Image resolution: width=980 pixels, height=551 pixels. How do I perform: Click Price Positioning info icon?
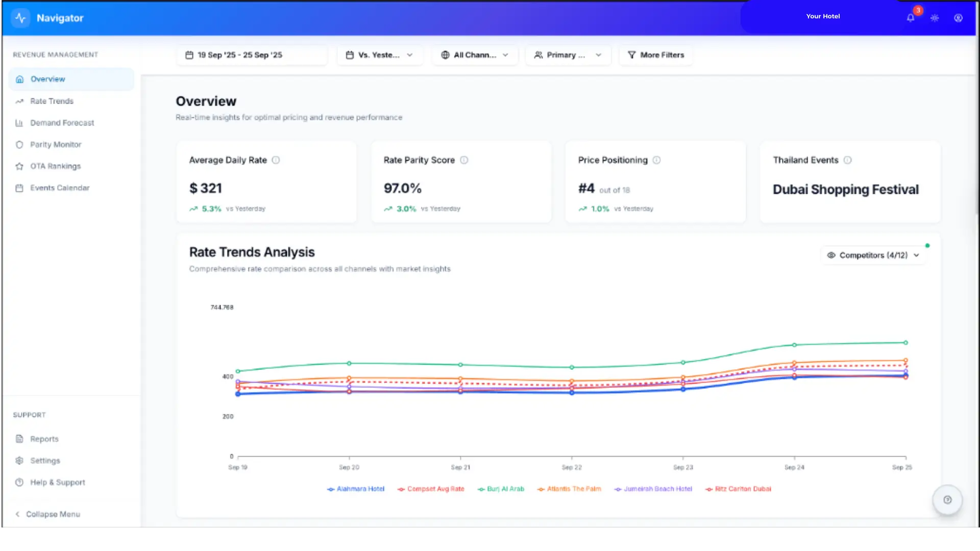click(x=657, y=160)
